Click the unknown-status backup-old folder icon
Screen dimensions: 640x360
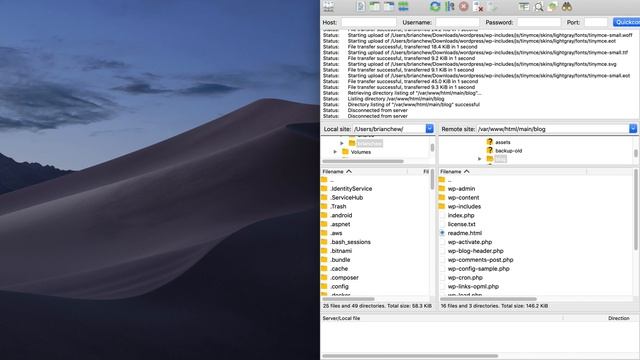[490, 150]
